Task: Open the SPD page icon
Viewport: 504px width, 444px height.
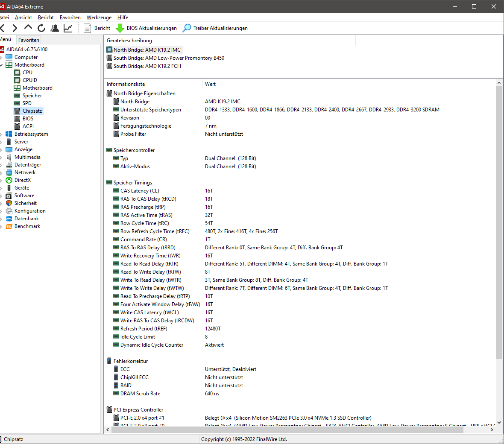Action: click(x=17, y=103)
